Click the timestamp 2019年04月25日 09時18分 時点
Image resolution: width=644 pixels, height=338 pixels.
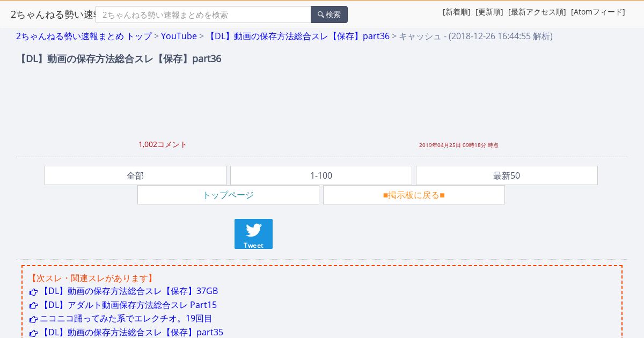(x=459, y=145)
